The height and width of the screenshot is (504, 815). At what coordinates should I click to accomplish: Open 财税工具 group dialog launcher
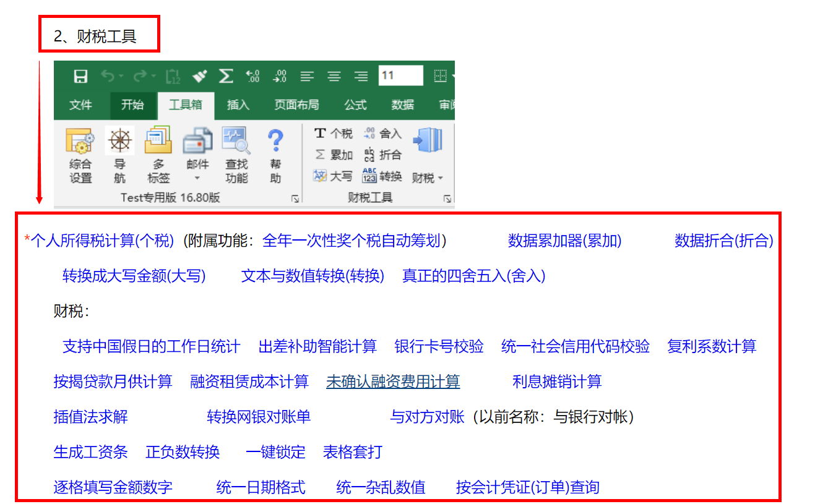(447, 199)
